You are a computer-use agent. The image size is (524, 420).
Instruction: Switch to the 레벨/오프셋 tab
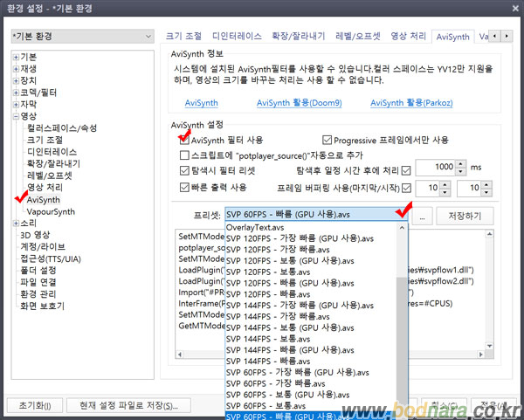click(358, 36)
